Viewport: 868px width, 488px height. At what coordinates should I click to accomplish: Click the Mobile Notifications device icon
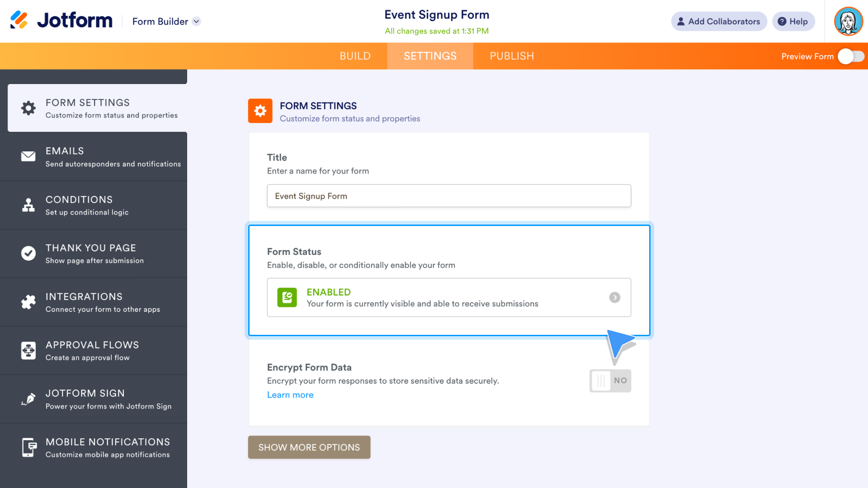[x=28, y=447]
